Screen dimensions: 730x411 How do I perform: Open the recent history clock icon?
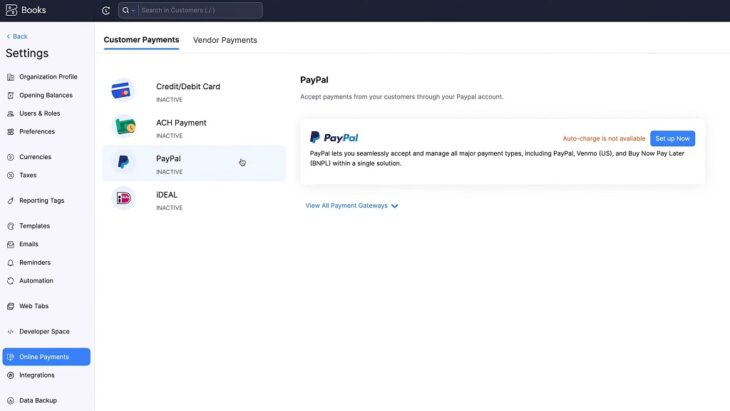[x=106, y=10]
